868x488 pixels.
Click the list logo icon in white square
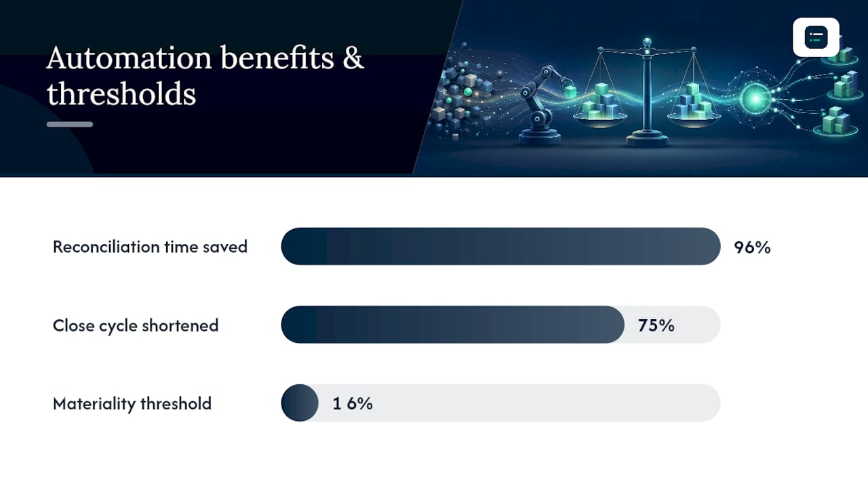[x=816, y=37]
